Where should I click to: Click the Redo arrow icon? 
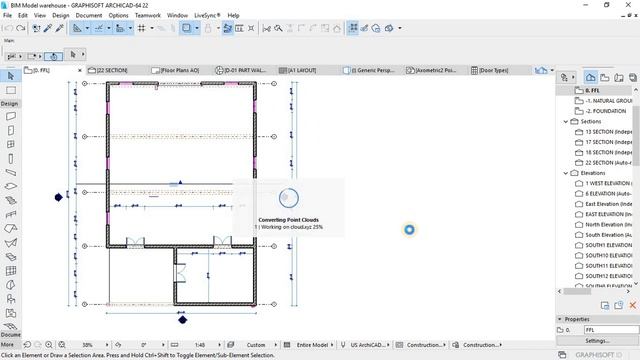(x=20, y=28)
